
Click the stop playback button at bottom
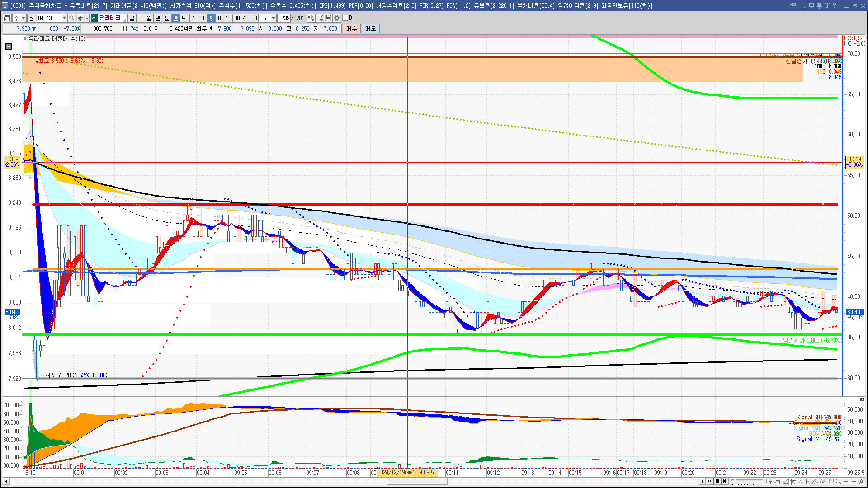tap(717, 481)
